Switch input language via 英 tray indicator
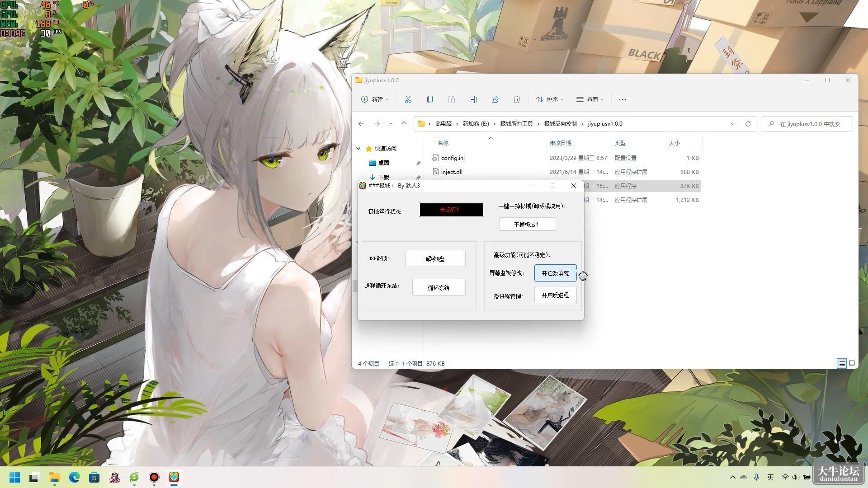 pos(770,477)
